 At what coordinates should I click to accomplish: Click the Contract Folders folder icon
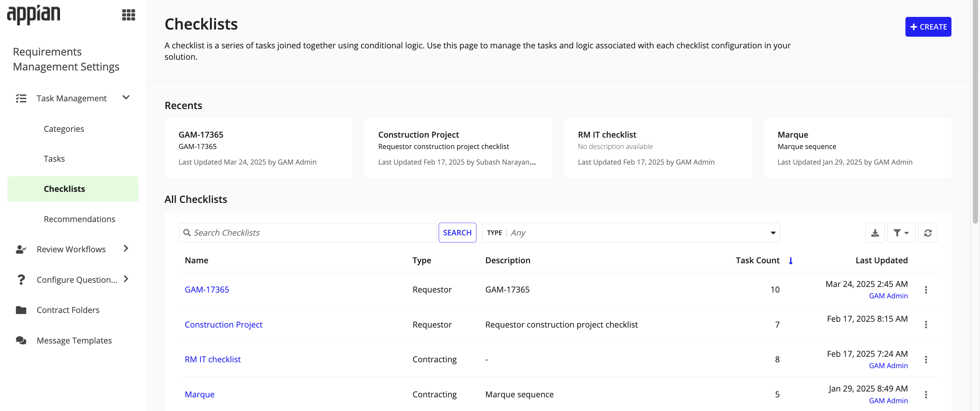pos(21,310)
